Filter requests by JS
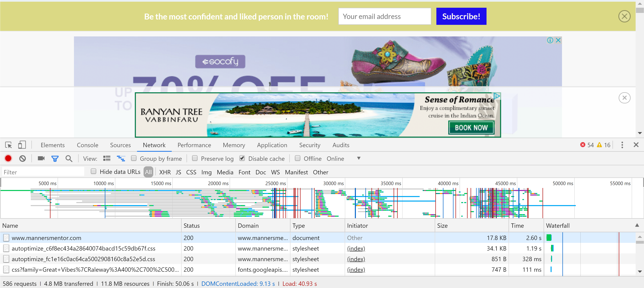The height and width of the screenshot is (288, 644). point(178,172)
